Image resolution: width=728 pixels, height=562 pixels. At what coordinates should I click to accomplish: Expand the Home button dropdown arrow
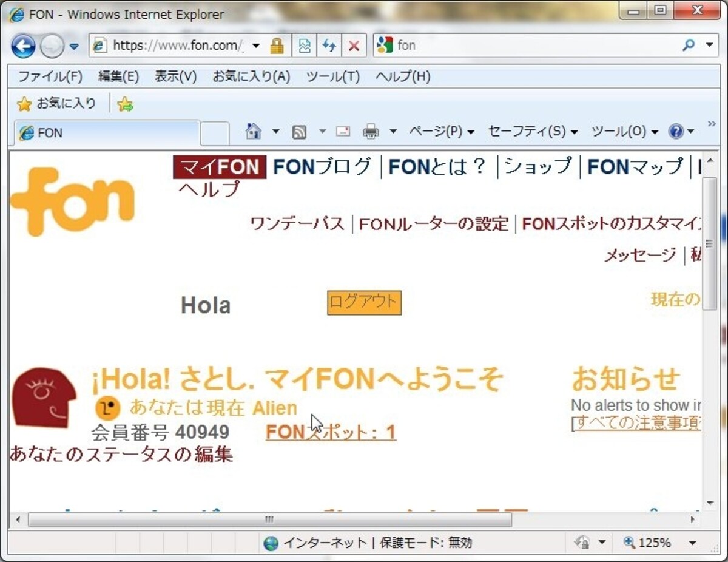tap(275, 131)
